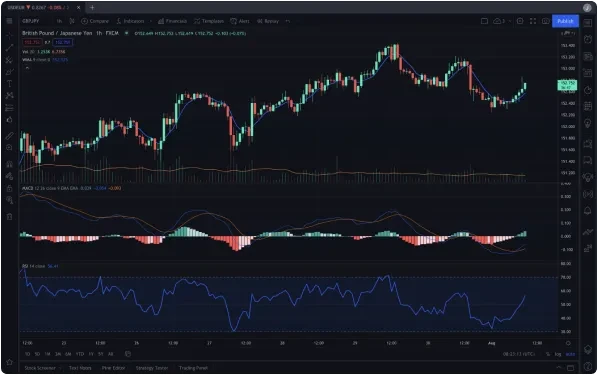Expand the arrow next to Indicators
This screenshot has height=375, width=598.
pyautogui.click(x=150, y=21)
